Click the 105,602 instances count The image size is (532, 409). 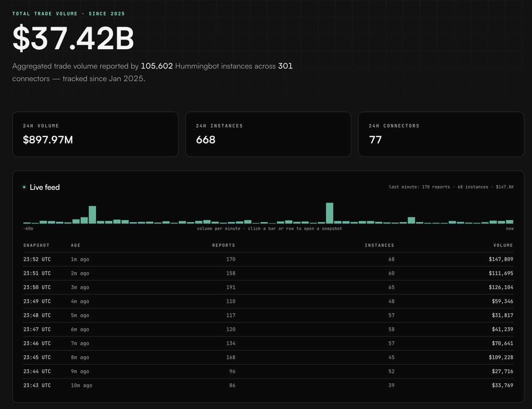157,66
